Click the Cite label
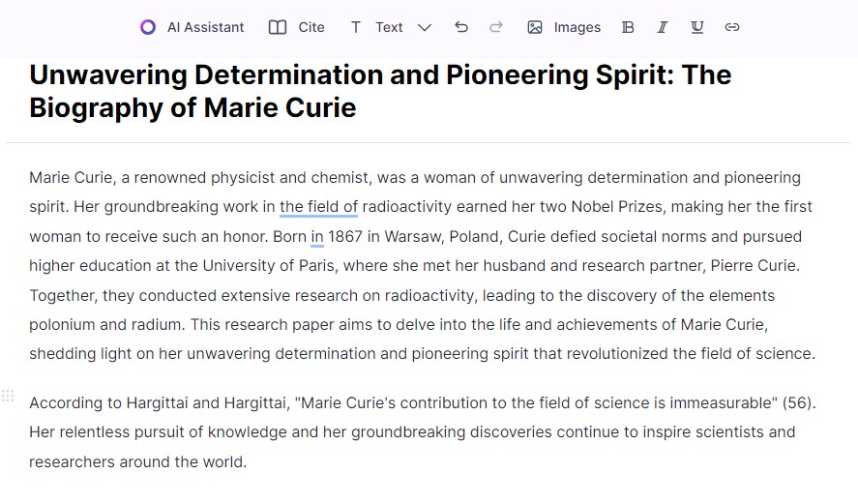Screen dimensions: 858x504 point(311,27)
